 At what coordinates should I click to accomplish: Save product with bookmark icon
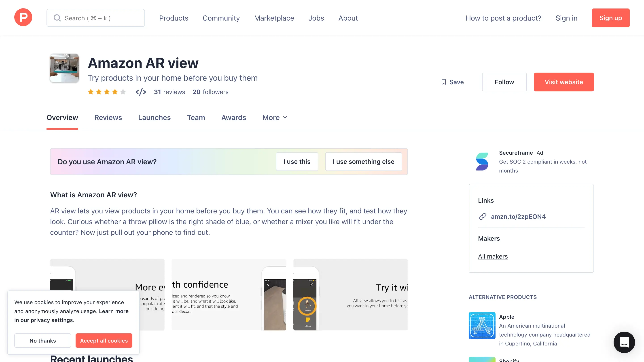(x=452, y=82)
